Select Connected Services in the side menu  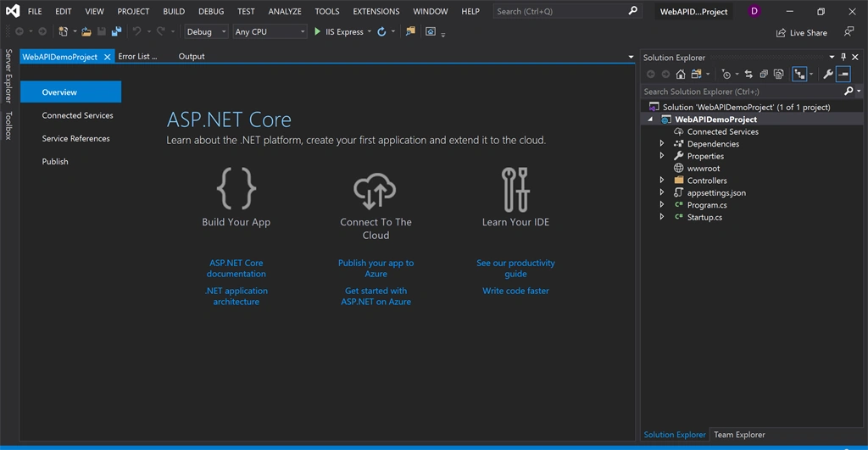(x=77, y=115)
